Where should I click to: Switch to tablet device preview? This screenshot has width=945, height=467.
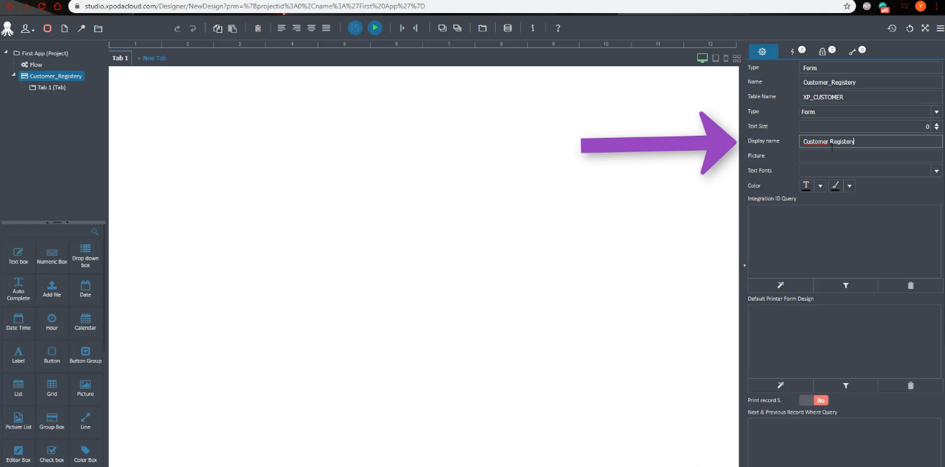pyautogui.click(x=715, y=58)
